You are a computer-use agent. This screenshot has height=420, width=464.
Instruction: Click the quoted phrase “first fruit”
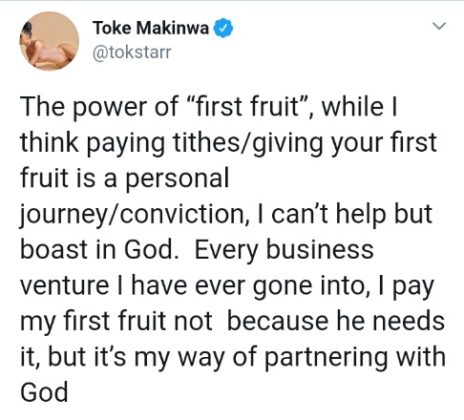pos(247,107)
